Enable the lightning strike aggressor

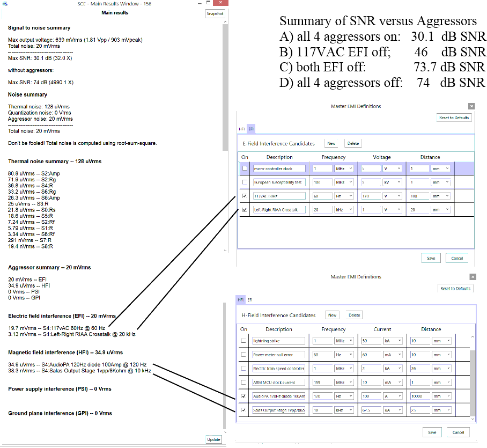coord(243,341)
